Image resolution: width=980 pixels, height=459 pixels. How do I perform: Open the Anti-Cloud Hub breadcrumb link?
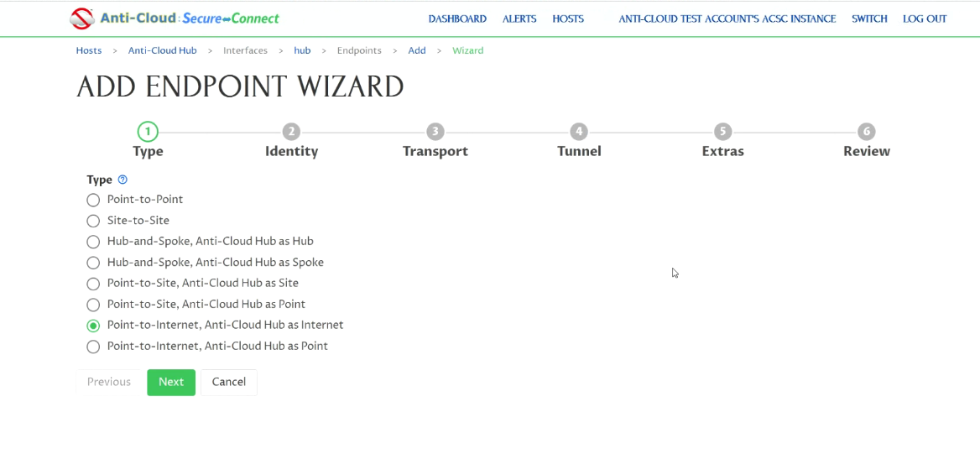click(x=163, y=50)
